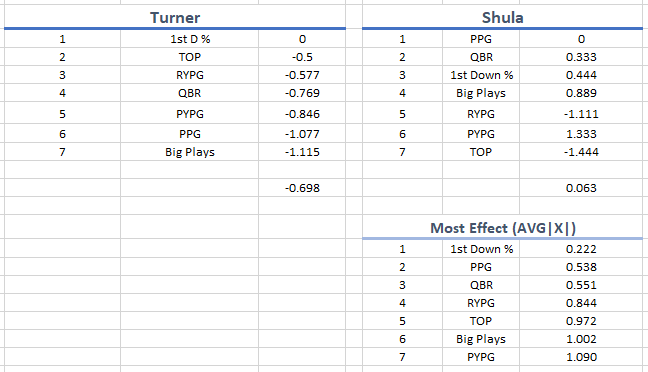Select Shula's 1st Down % cell

pos(481,75)
